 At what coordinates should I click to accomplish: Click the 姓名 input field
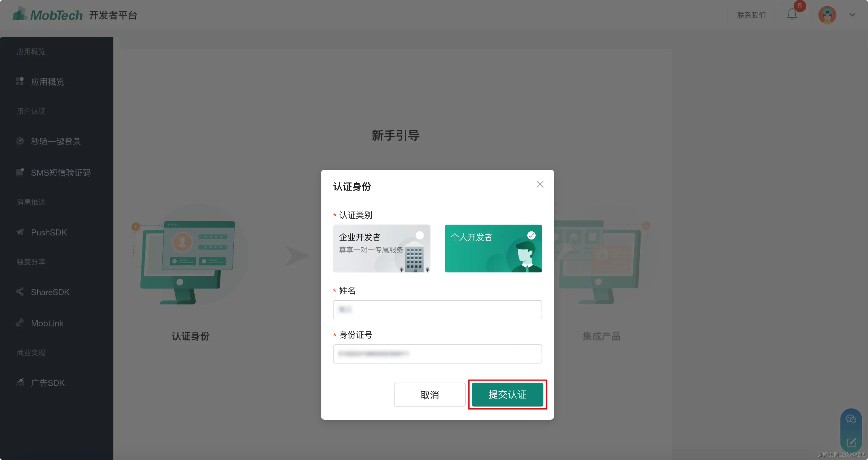point(437,309)
